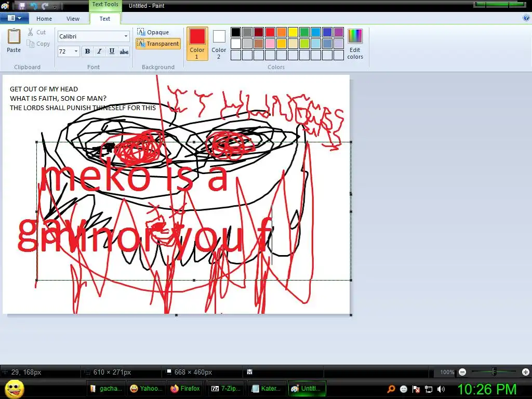Open the Paint file menu button
Image resolution: width=532 pixels, height=399 pixels.
[14, 18]
